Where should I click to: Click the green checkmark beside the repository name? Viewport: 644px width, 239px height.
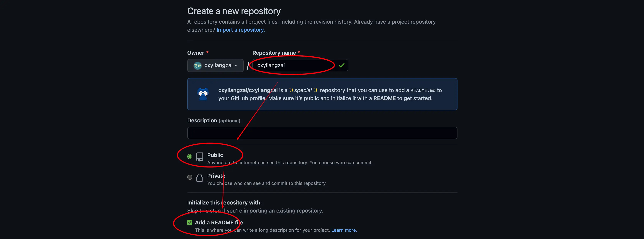click(342, 65)
